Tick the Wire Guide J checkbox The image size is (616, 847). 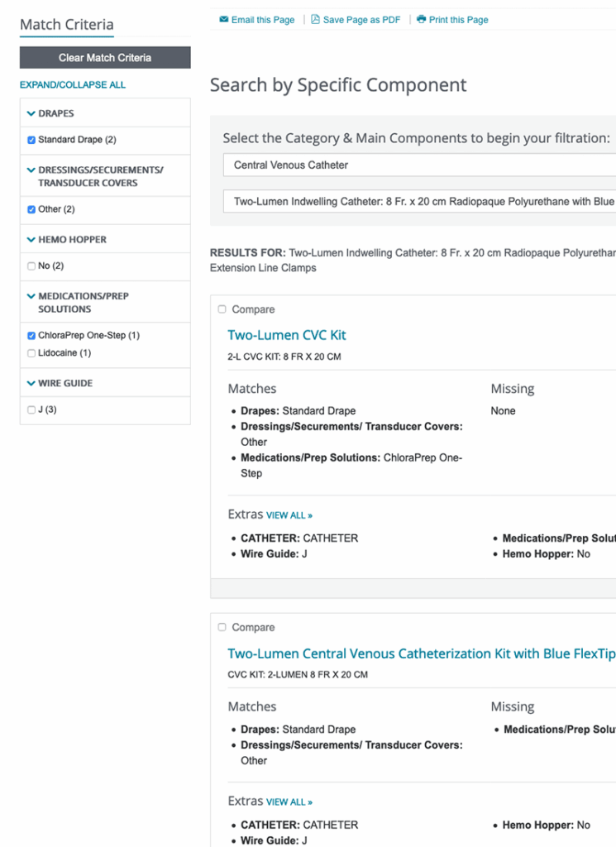31,409
